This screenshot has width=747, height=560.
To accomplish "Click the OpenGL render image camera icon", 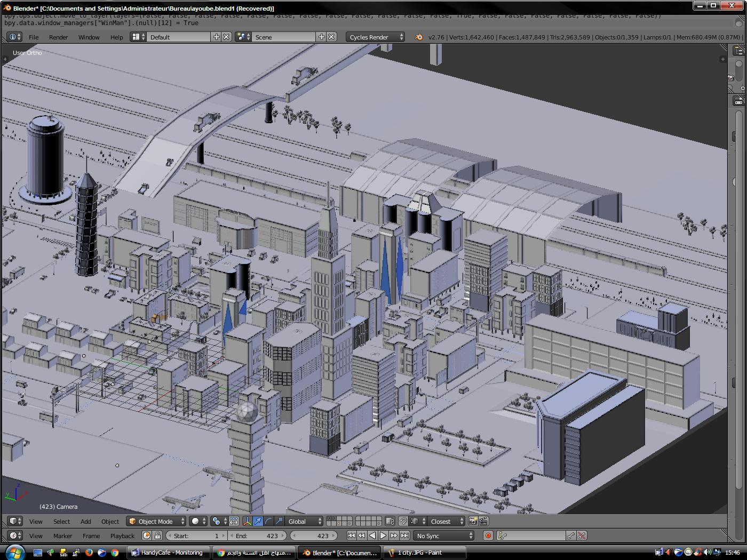I will point(473,521).
